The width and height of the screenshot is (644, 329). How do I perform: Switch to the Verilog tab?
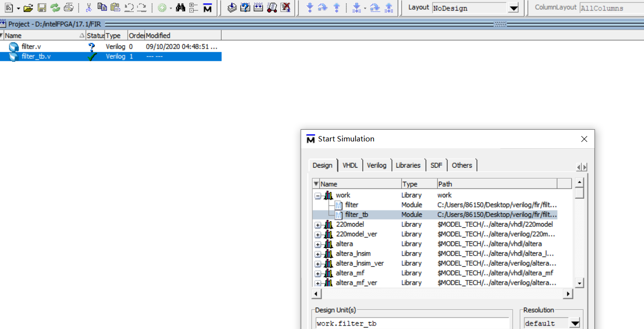point(377,165)
